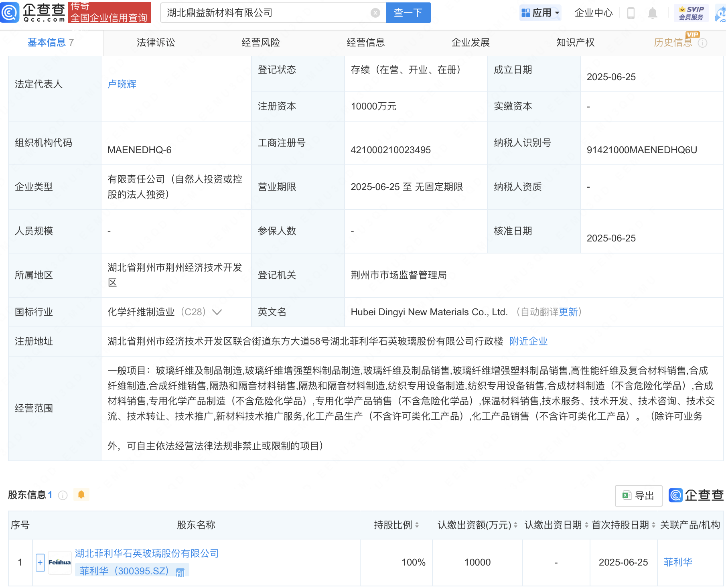Open the notification bell in header
This screenshot has height=588, width=726.
[653, 13]
